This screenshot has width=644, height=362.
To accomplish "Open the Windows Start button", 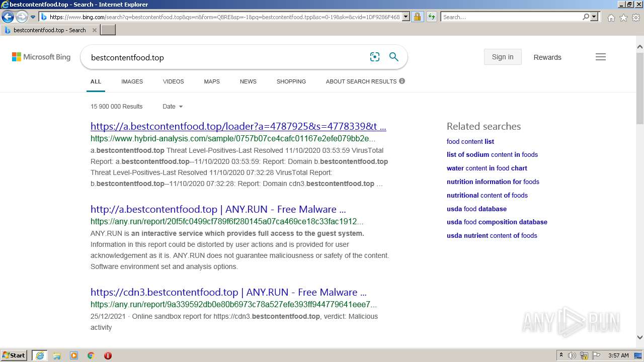I will tap(14, 355).
